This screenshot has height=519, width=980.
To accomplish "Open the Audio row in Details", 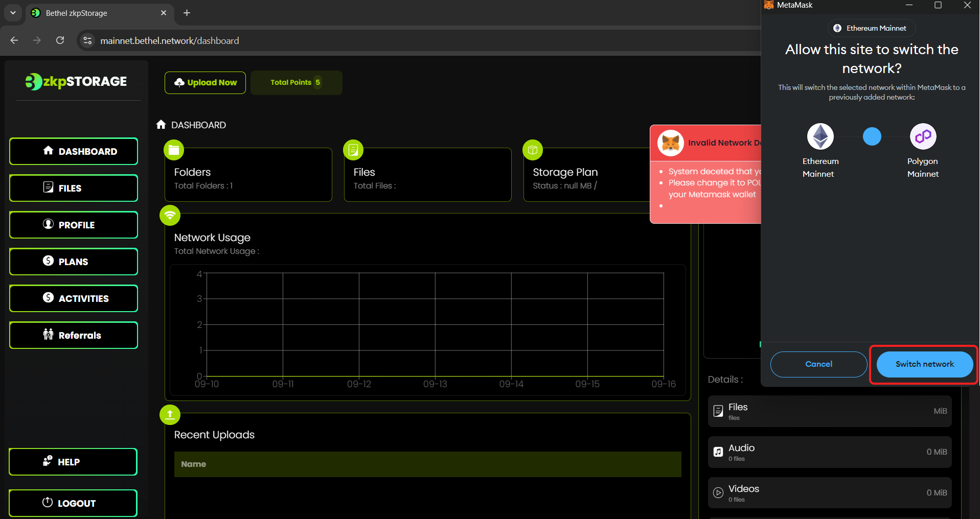I will click(x=830, y=452).
